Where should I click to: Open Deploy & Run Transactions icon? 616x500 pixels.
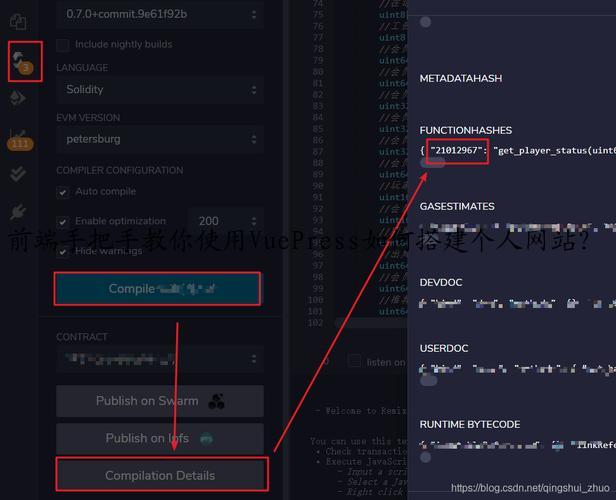[x=18, y=98]
